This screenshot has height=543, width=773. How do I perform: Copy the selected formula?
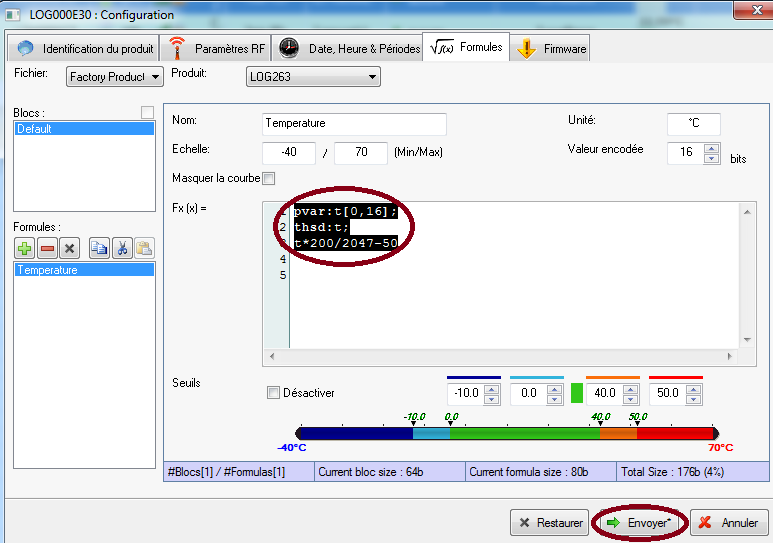click(x=100, y=248)
